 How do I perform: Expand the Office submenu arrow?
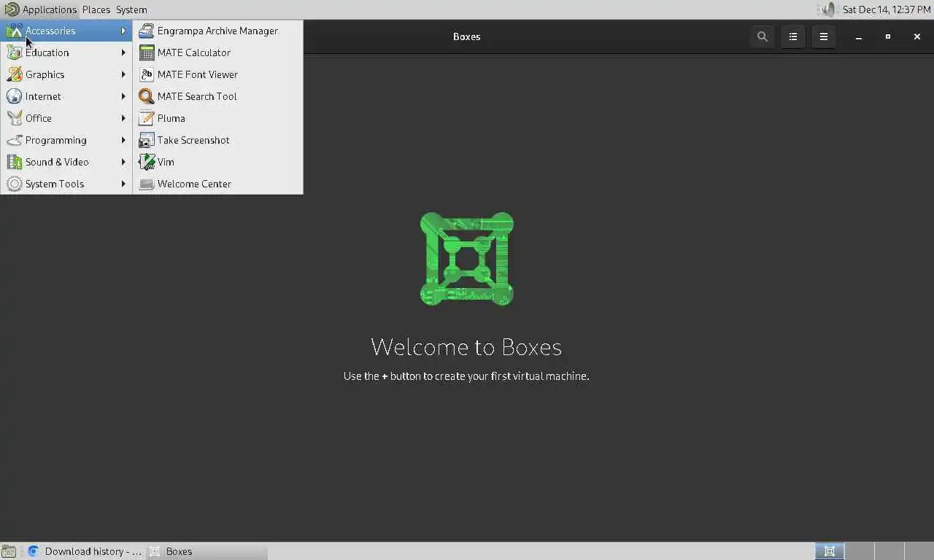pyautogui.click(x=123, y=118)
